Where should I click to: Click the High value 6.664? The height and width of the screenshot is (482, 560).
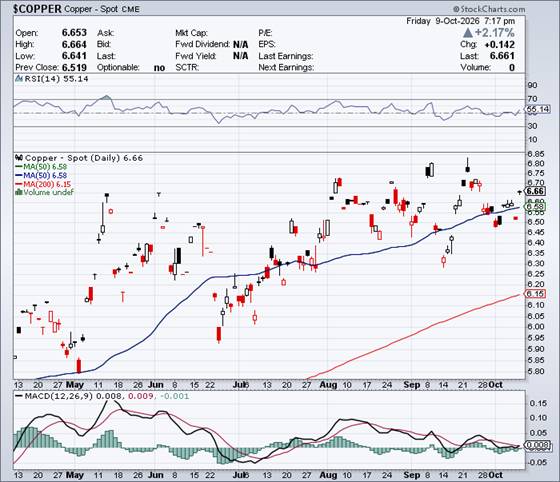pos(74,44)
